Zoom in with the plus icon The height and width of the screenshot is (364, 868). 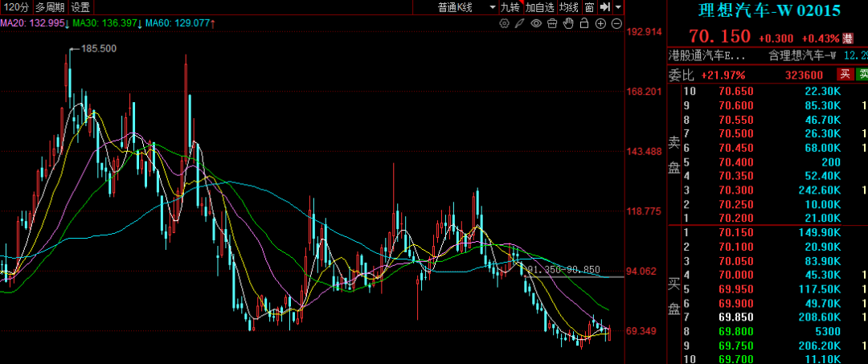[600, 23]
